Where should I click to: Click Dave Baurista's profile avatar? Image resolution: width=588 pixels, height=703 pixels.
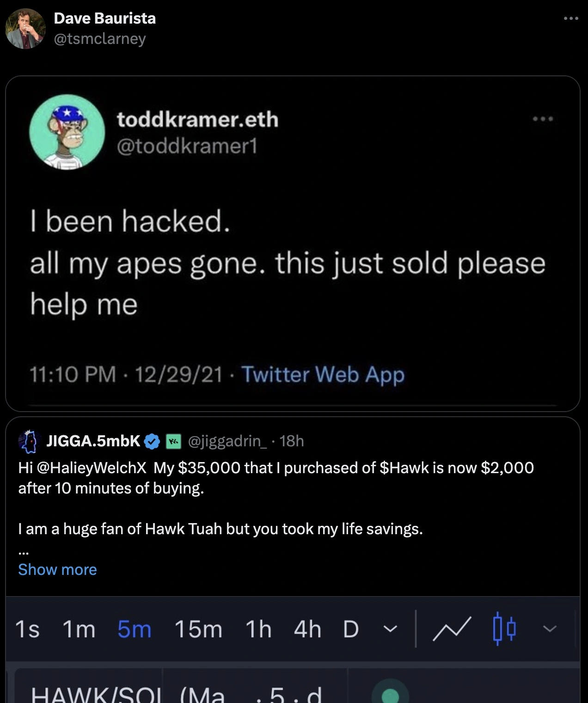coord(25,29)
